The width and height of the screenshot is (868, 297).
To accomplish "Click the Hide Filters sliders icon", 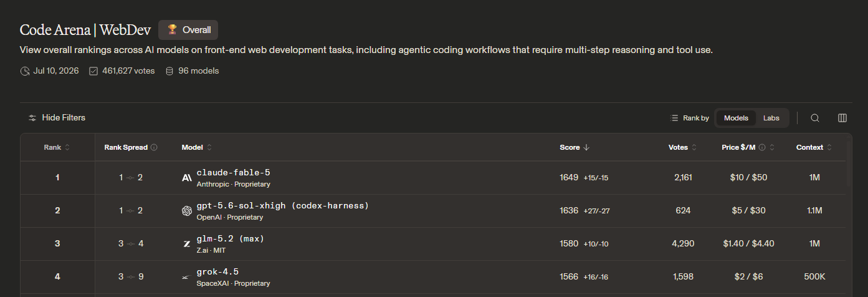I will click(x=32, y=118).
